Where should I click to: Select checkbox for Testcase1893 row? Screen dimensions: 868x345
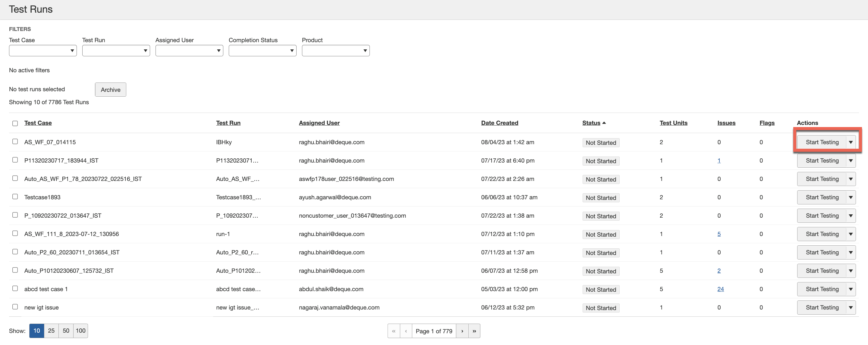(x=15, y=197)
